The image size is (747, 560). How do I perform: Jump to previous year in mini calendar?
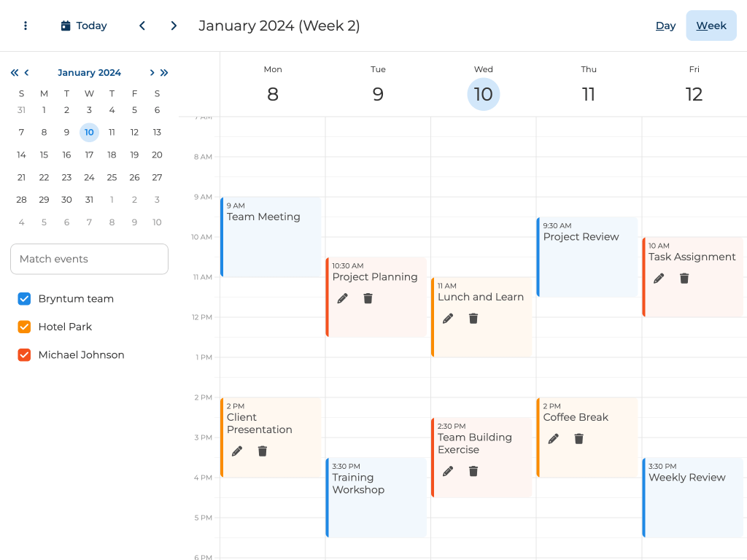coord(14,72)
